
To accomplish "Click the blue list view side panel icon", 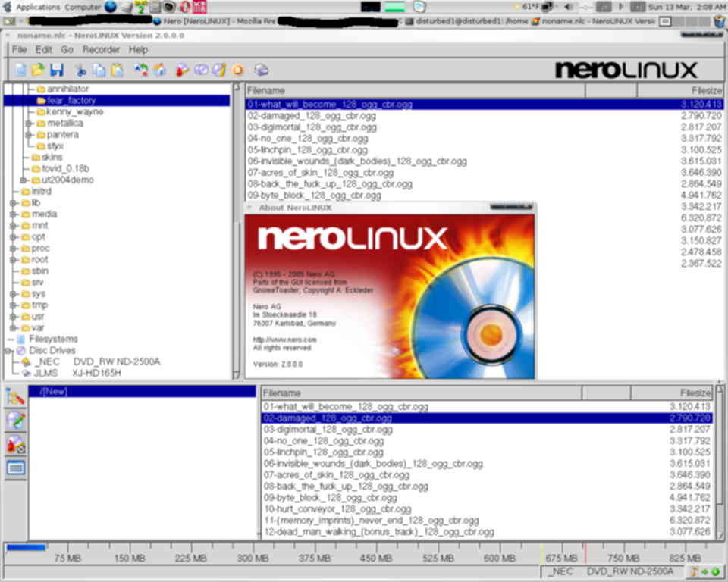I will pyautogui.click(x=15, y=468).
